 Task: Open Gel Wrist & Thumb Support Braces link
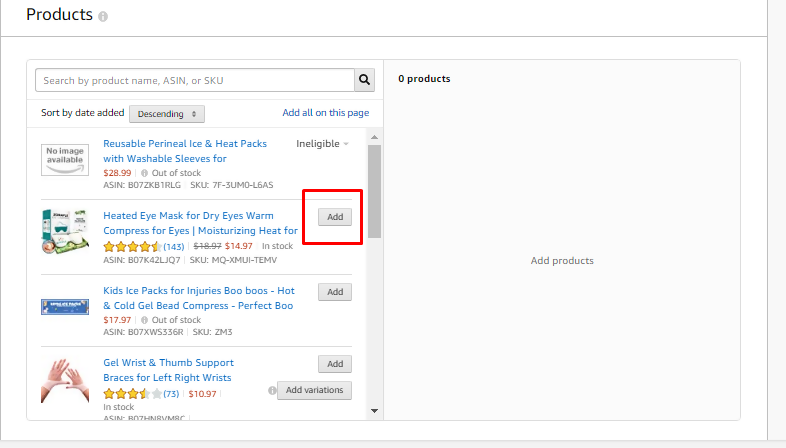168,370
